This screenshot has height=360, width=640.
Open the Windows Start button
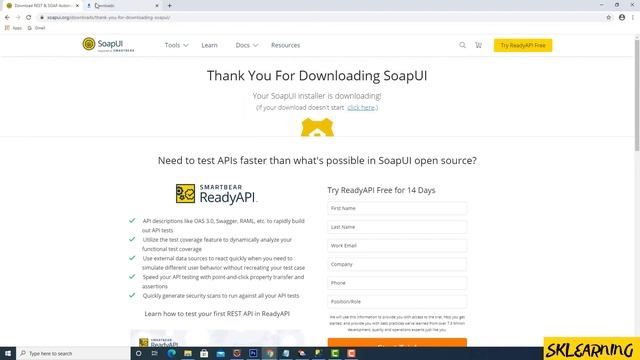(x=8, y=353)
